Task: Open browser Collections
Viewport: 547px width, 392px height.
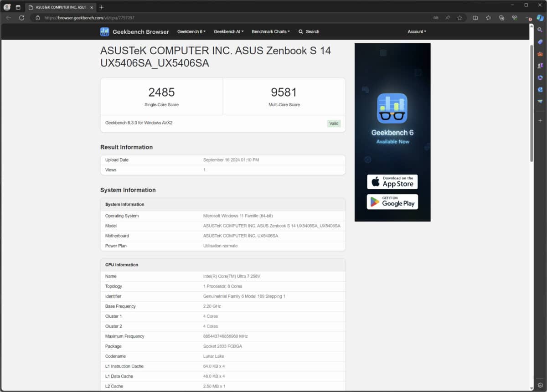Action: [501, 18]
